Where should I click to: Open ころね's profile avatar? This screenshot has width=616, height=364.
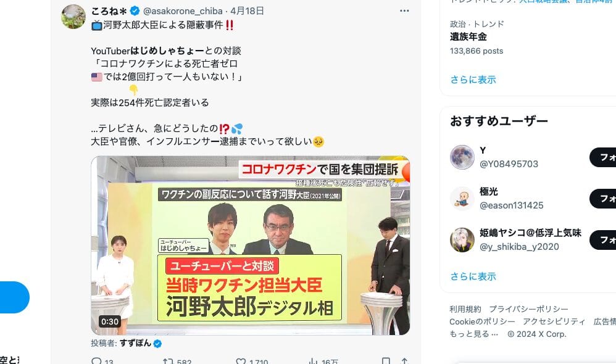coord(73,17)
